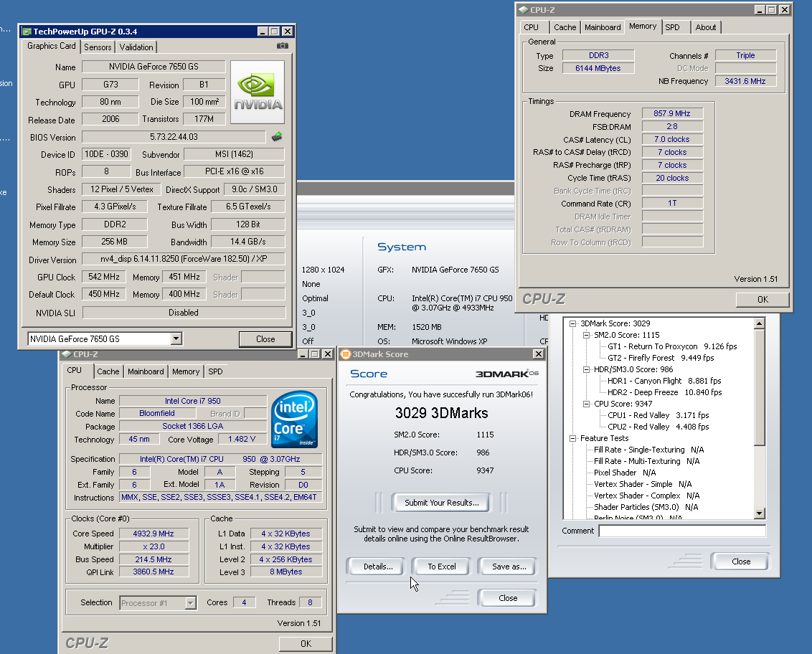812x654 pixels.
Task: Click the results tree scrollbar down arrow
Action: pyautogui.click(x=759, y=513)
